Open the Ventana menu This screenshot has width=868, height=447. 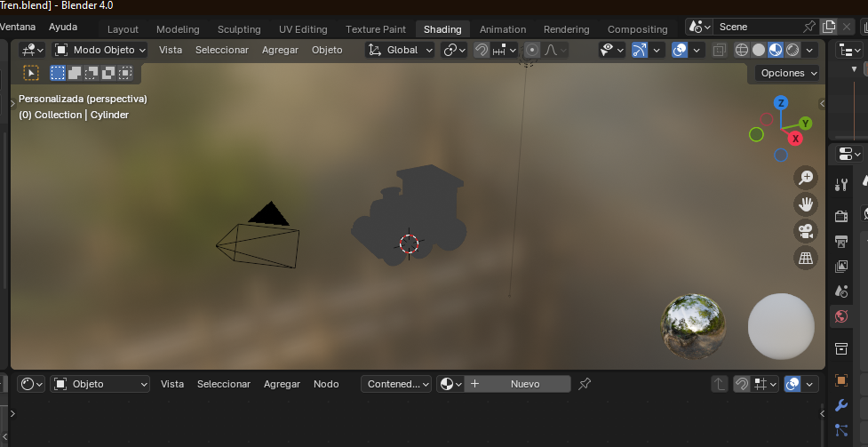click(x=19, y=27)
